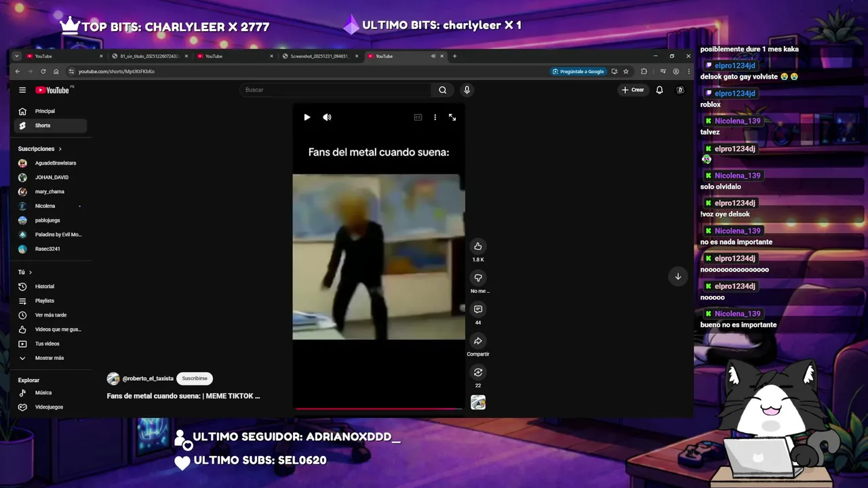
Task: Open Historial in the sidebar
Action: point(50,287)
